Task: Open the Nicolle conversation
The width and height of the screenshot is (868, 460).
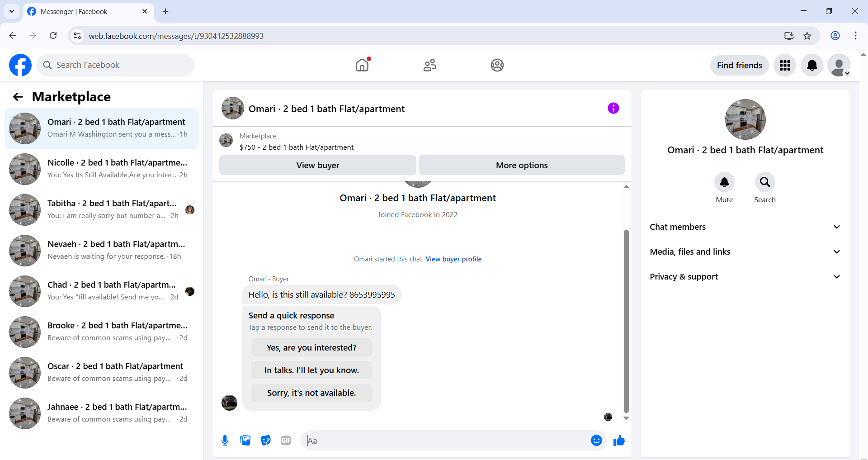Action: pyautogui.click(x=102, y=169)
